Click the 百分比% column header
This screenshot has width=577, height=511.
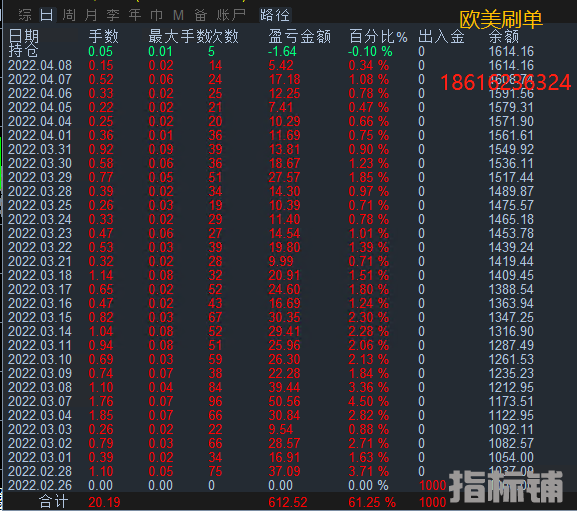click(x=378, y=36)
